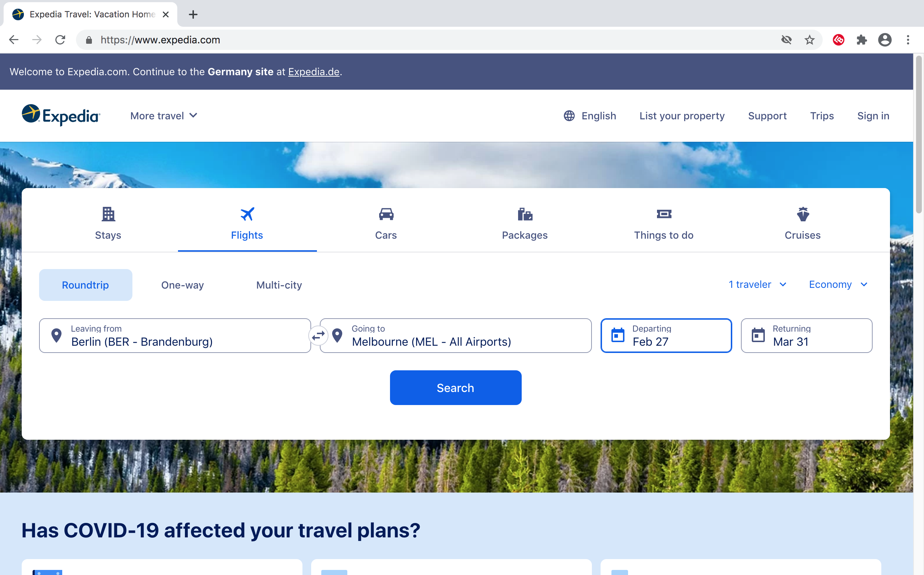Viewport: 924px width, 575px height.
Task: Open the Things to do tab
Action: pos(664,223)
